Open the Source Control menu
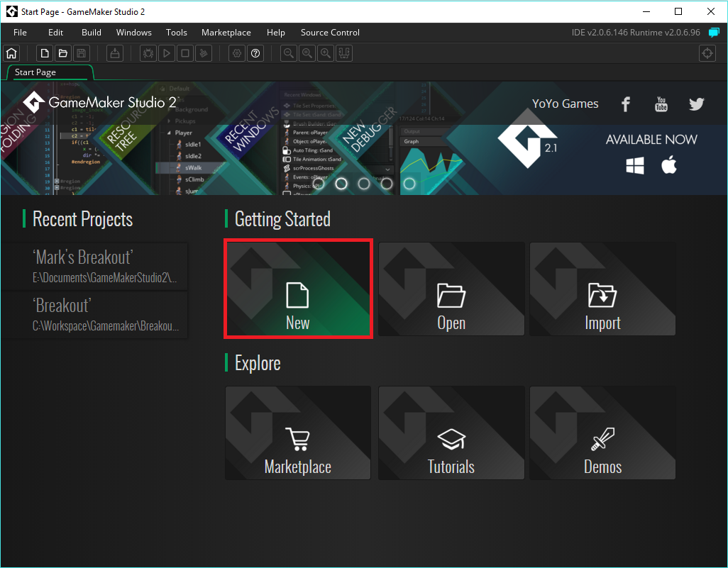This screenshot has width=728, height=568. click(x=330, y=32)
